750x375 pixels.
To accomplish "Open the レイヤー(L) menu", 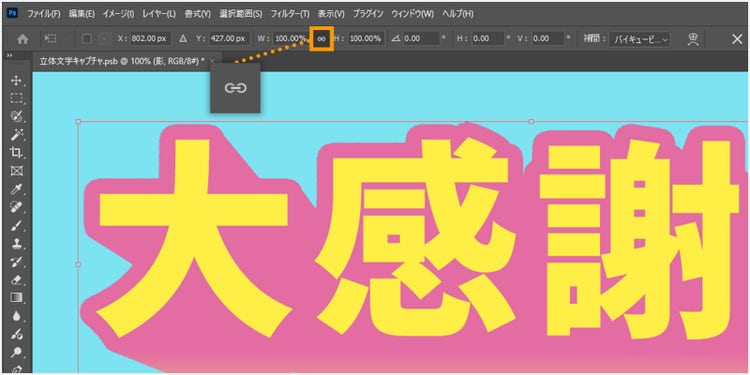I will click(160, 14).
